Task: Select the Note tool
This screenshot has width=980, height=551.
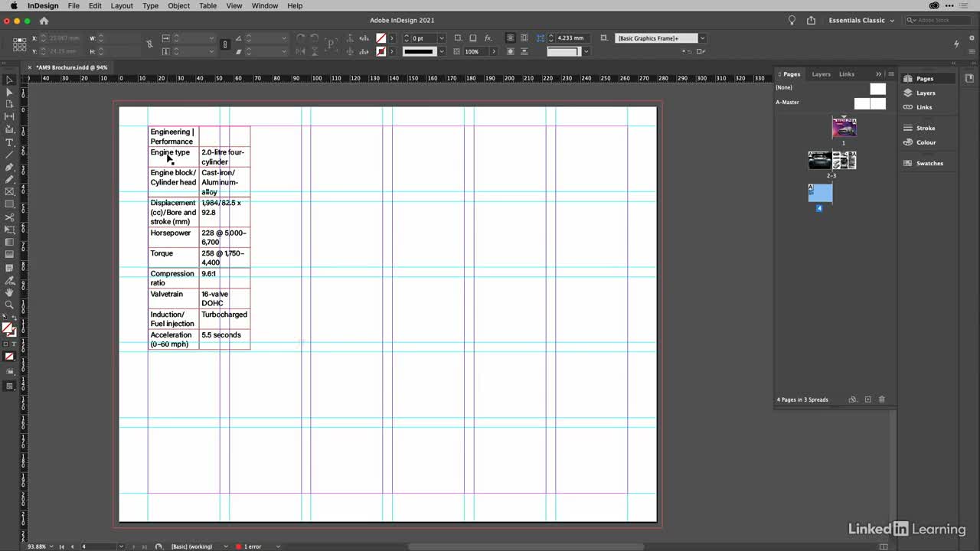Action: [x=9, y=268]
